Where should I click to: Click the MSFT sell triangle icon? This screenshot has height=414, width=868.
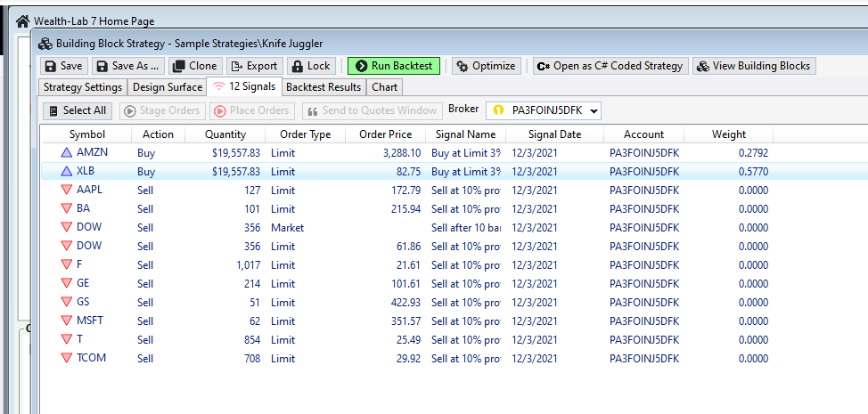coord(67,321)
